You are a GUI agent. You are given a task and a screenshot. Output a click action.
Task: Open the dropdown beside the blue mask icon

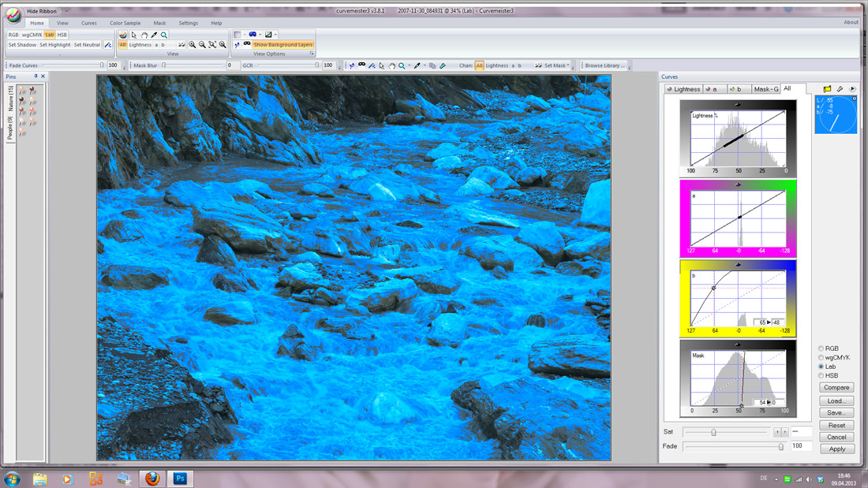(260, 35)
